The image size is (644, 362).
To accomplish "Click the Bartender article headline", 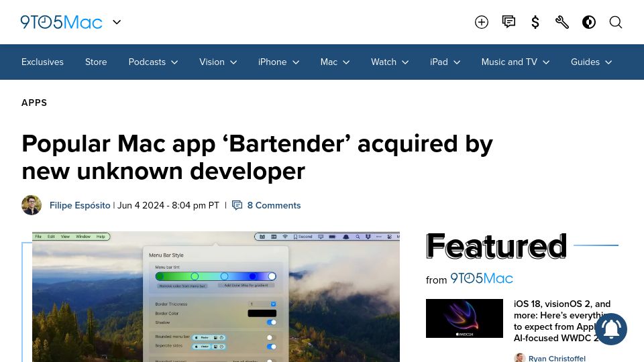I will (x=257, y=157).
